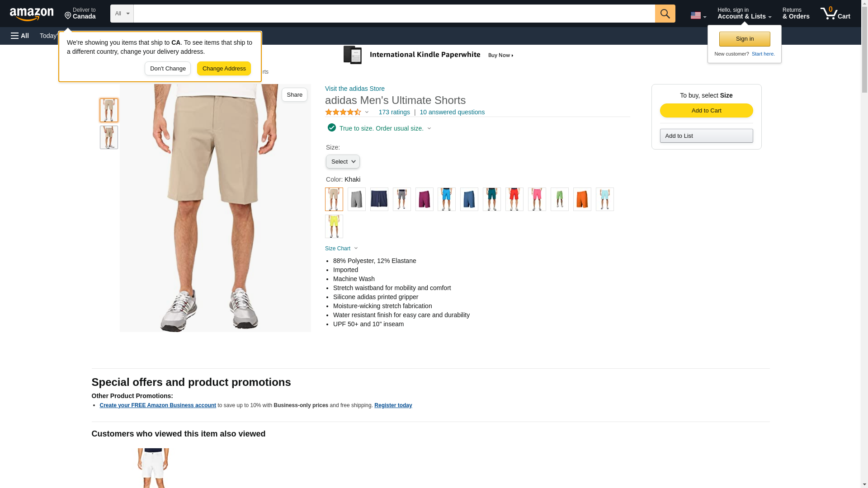Click the Change Address button
The height and width of the screenshot is (488, 868).
pos(224,69)
